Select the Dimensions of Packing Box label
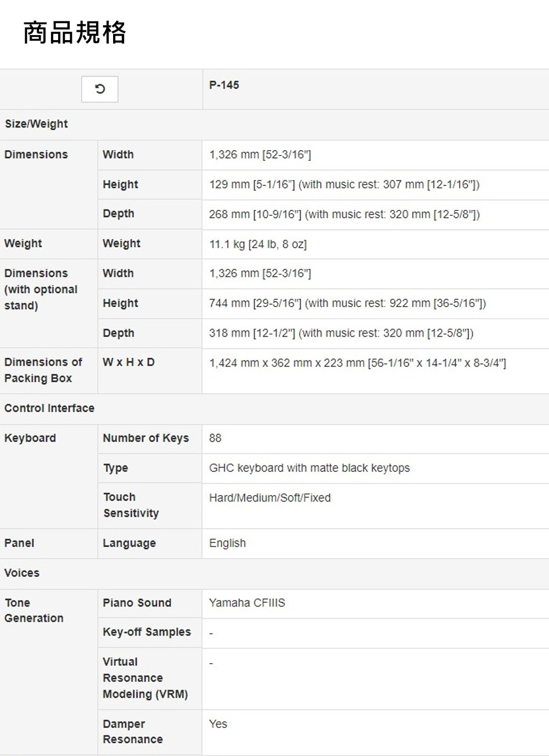The height and width of the screenshot is (756, 549). (x=43, y=370)
